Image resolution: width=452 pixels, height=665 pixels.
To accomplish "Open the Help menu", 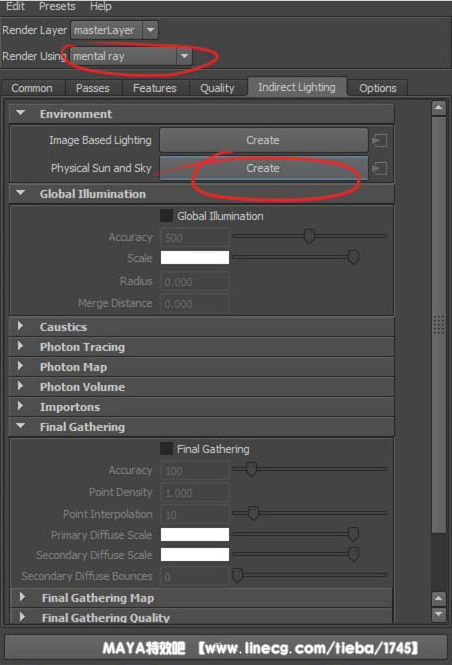I will [100, 6].
